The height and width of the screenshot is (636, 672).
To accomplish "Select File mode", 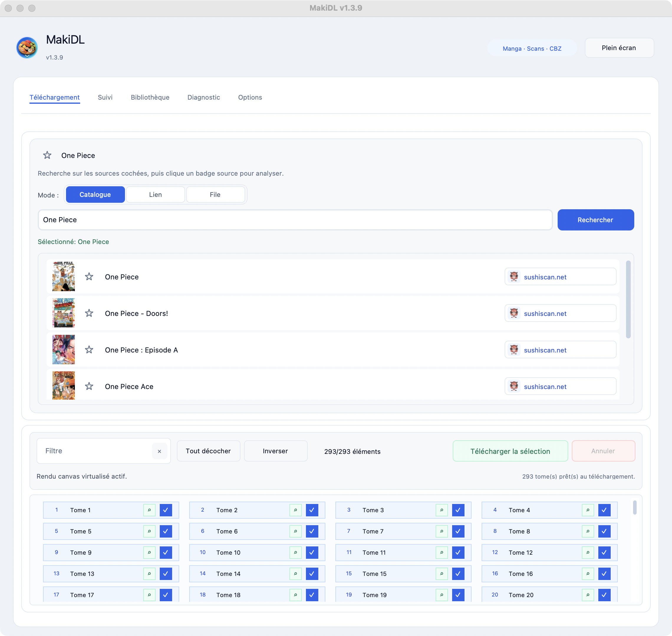I will click(215, 195).
